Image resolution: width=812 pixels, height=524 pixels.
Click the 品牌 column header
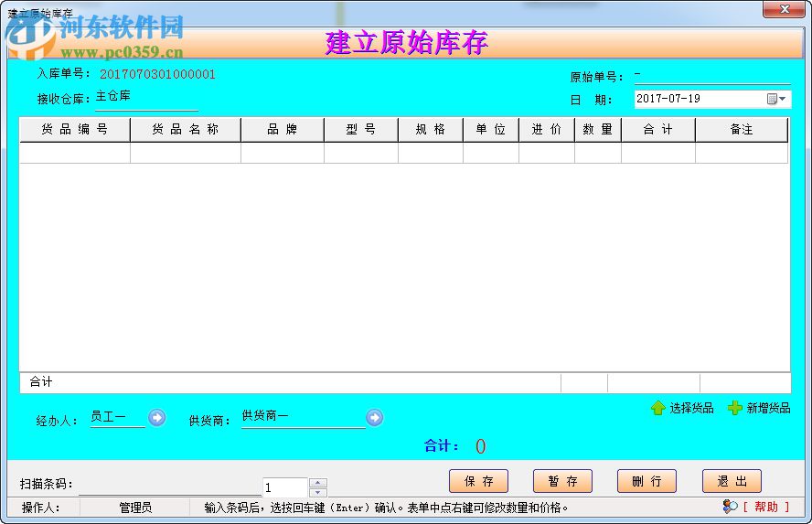283,130
